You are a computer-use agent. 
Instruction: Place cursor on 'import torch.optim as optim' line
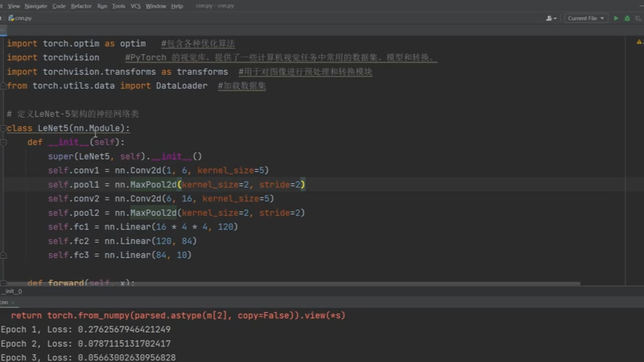click(x=76, y=44)
